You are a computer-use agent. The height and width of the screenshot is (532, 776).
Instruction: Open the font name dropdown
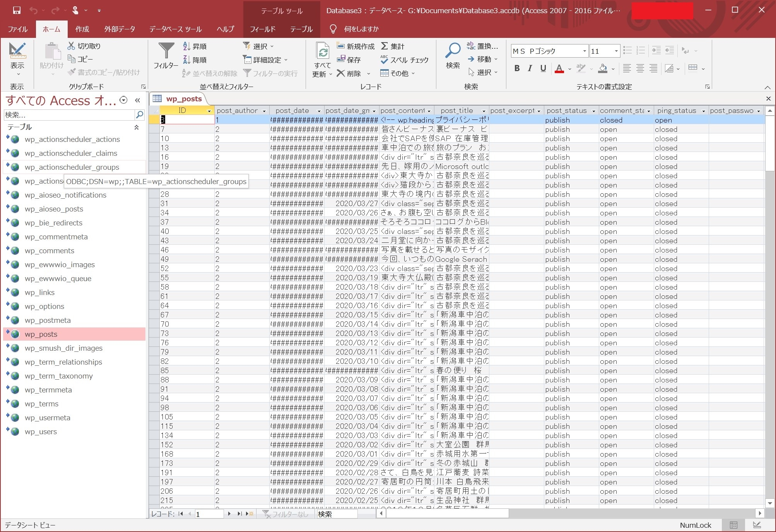[x=584, y=51]
